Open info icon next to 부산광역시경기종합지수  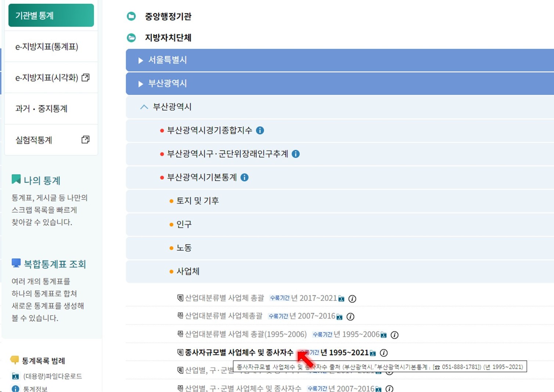260,130
